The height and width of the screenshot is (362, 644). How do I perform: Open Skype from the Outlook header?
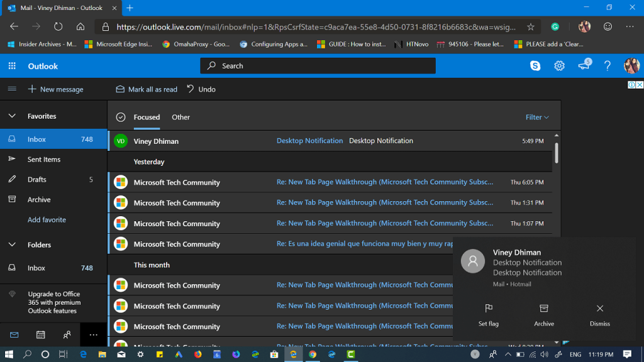[x=535, y=65]
